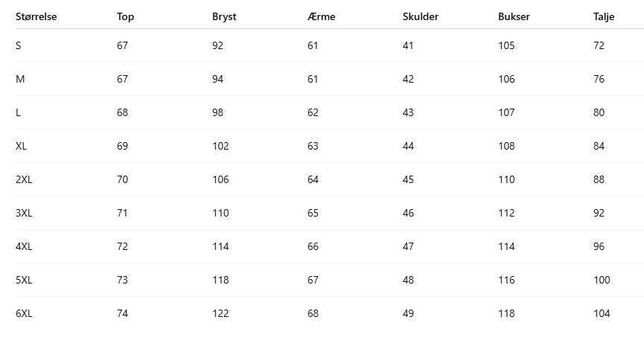Click the 3XL size row label
This screenshot has height=349, width=644.
point(24,213)
